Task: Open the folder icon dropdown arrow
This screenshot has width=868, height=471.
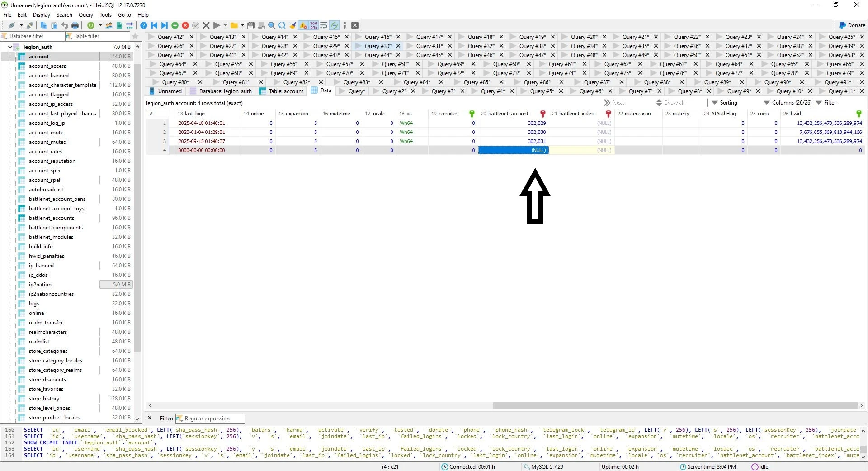Action: 242,25
